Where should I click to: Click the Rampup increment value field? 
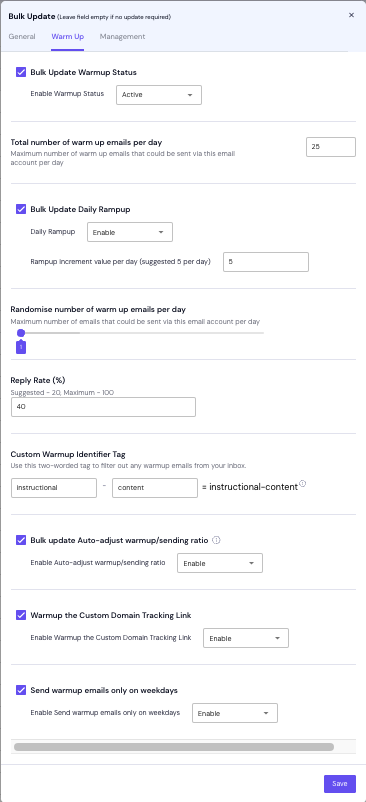[266, 262]
